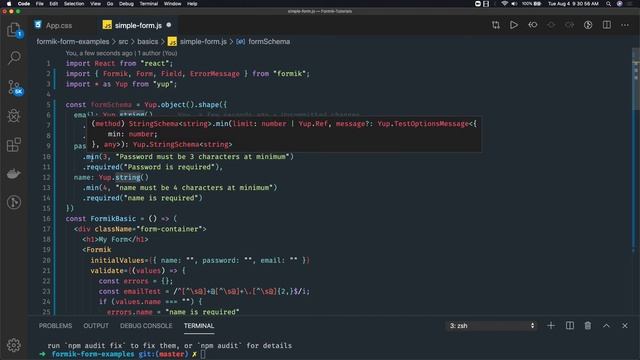640x360 pixels.
Task: Click "Password is required" string on line 11
Action: 171,167
